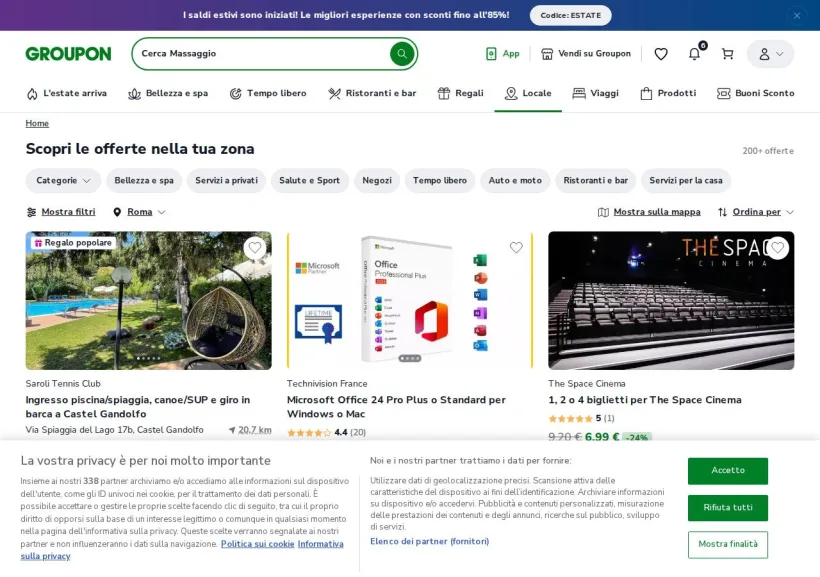Open Ristoranti e bar navigation item

pos(372,93)
